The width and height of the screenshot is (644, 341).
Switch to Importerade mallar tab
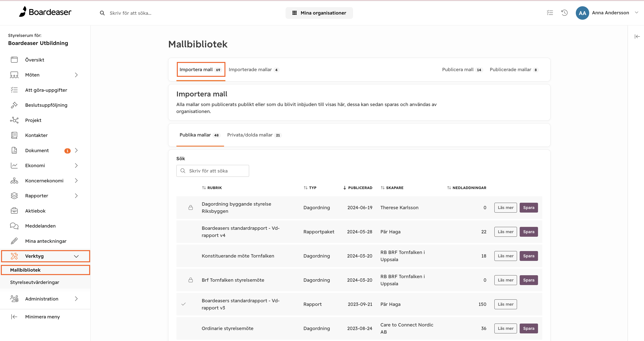[254, 70]
